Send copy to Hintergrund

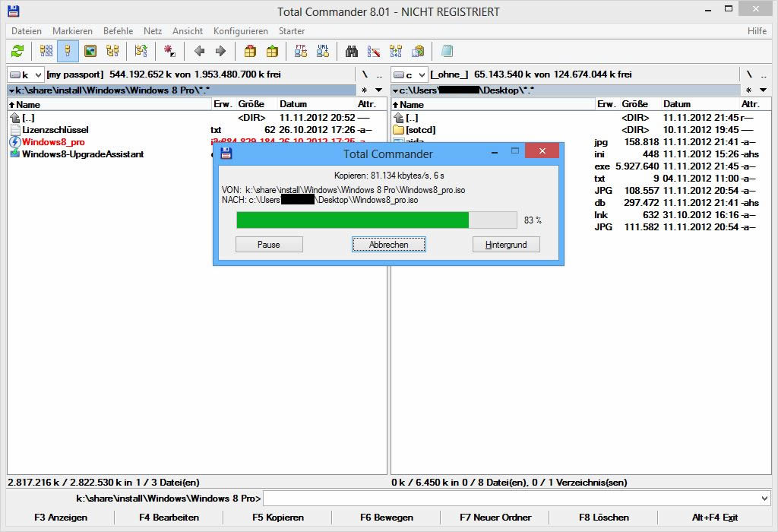pyautogui.click(x=506, y=245)
